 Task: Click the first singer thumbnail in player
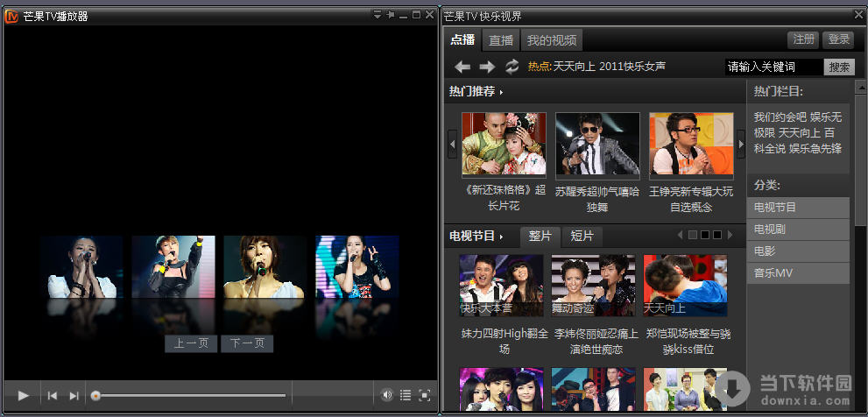pyautogui.click(x=82, y=267)
